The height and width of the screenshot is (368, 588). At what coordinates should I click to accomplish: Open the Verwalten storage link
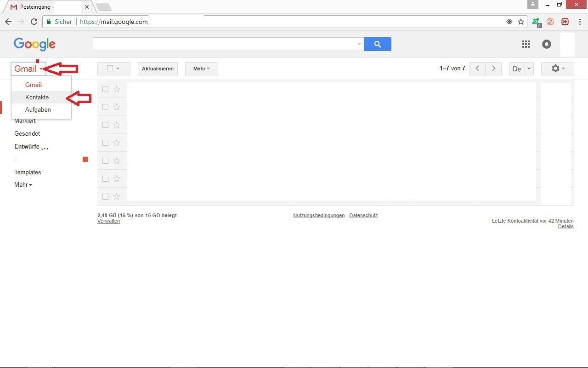108,221
